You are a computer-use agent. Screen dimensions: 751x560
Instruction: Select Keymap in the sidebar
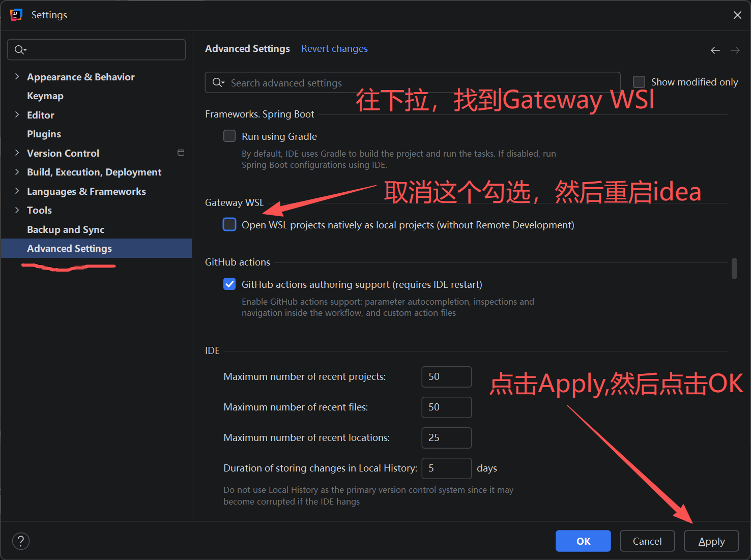pyautogui.click(x=45, y=96)
